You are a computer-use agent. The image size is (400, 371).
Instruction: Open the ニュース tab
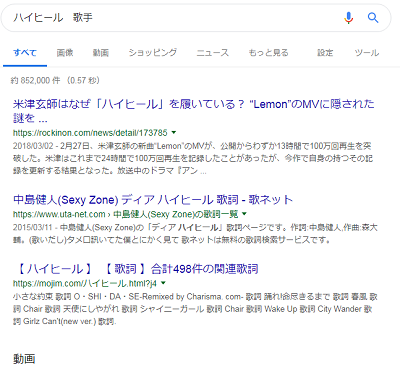pos(213,53)
